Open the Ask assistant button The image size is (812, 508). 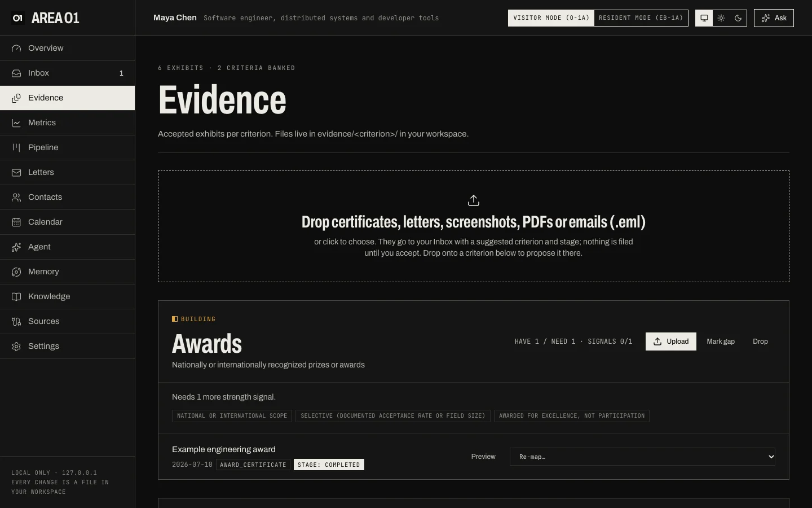774,18
